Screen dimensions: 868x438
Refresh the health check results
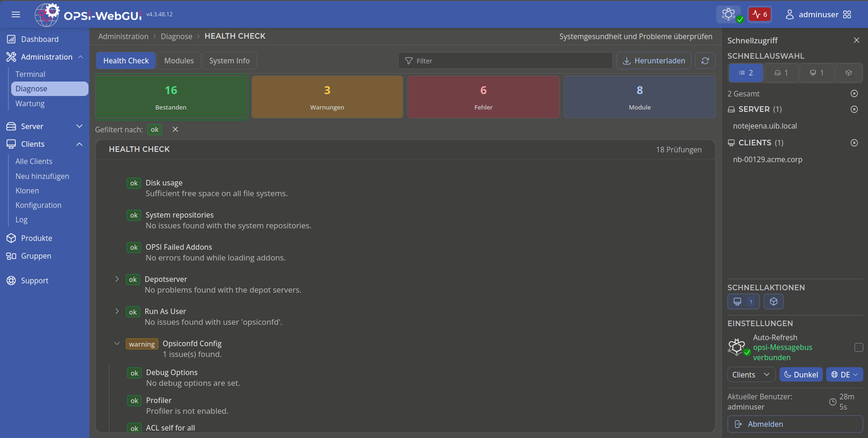pos(705,61)
